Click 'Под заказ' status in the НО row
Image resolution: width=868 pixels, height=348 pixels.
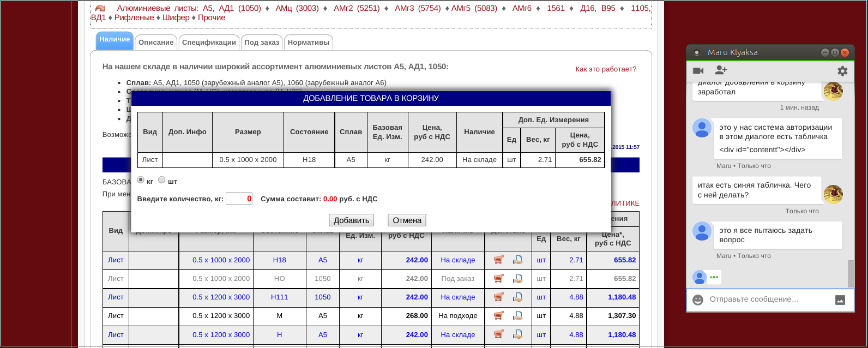click(458, 279)
